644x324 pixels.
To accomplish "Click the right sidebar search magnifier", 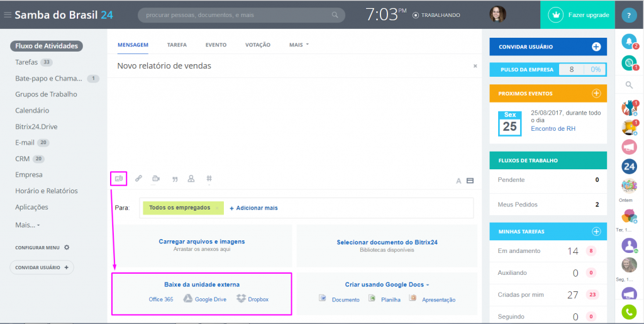I will [629, 85].
